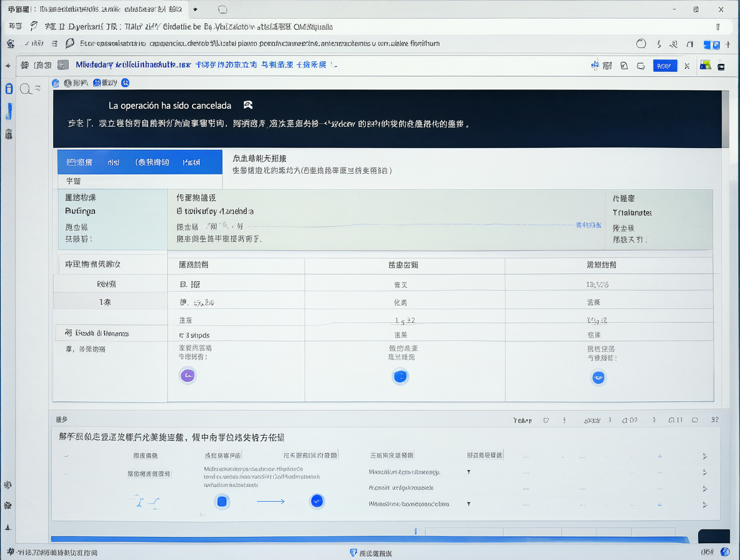This screenshot has width=740, height=560.
Task: Click the blue outlined icon topping the left sidebar
Action: [x=9, y=88]
